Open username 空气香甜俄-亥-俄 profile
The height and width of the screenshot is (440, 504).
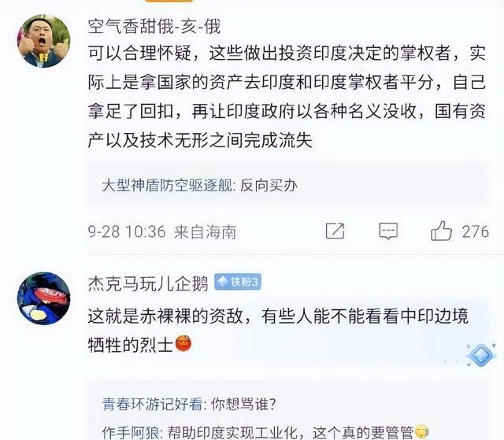tap(154, 26)
